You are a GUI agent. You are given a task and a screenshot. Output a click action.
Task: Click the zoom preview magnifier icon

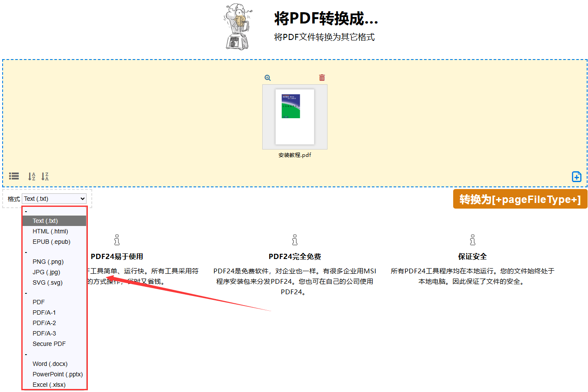coord(267,78)
